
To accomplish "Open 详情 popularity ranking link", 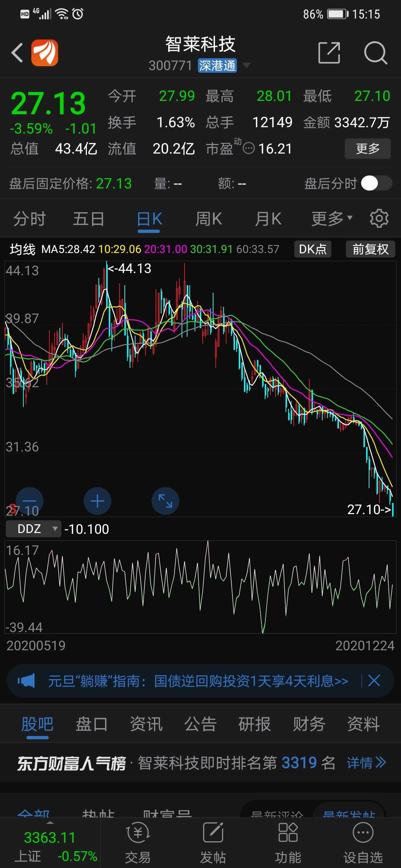I will (366, 763).
